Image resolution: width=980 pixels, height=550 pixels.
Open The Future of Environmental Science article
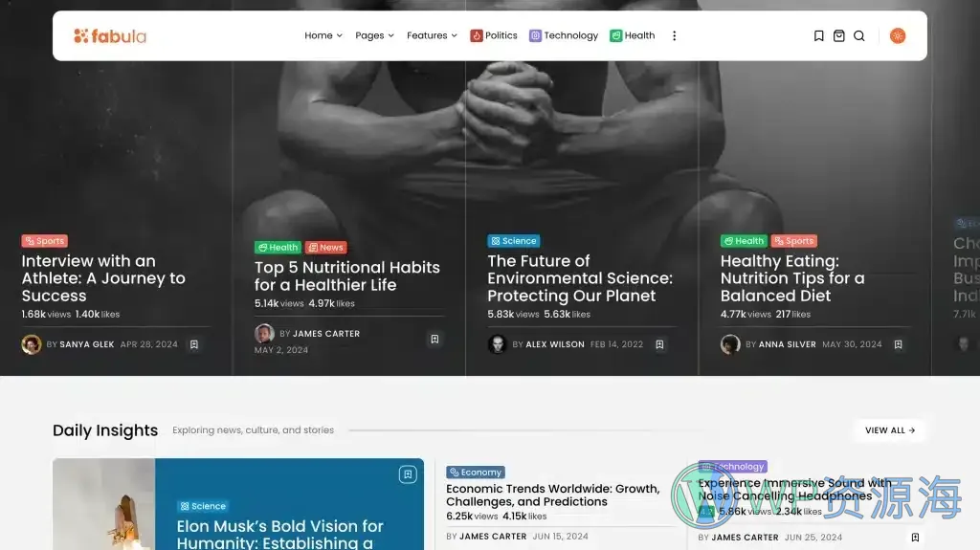tap(579, 278)
